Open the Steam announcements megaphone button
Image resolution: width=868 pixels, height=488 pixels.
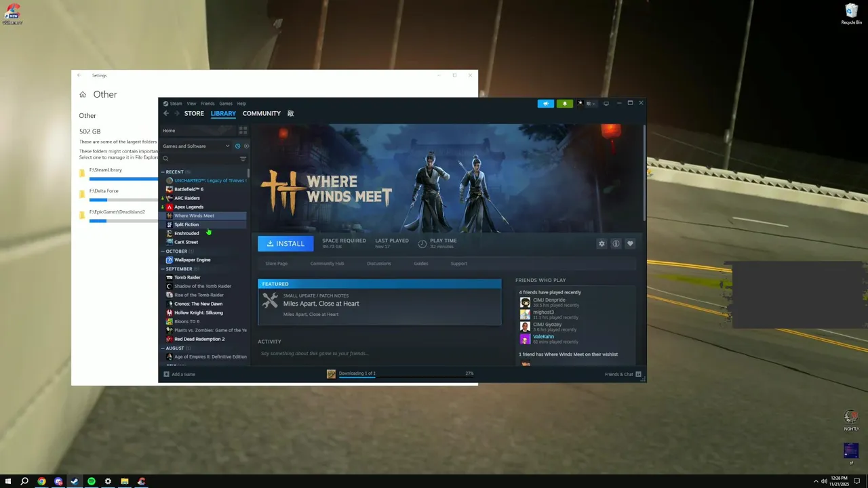[545, 104]
